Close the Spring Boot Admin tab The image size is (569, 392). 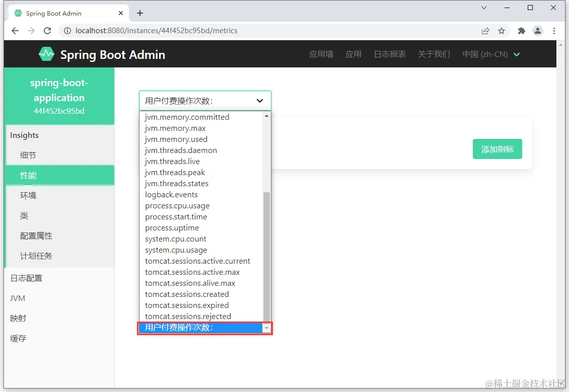point(121,13)
